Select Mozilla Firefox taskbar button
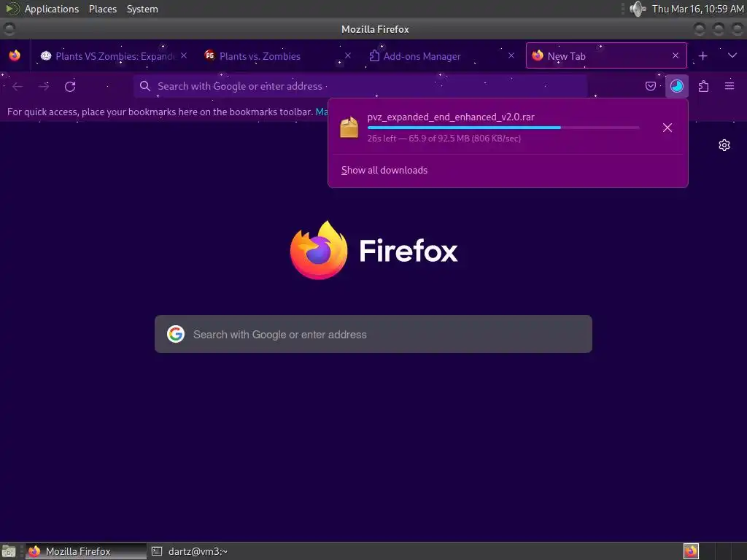 point(86,551)
